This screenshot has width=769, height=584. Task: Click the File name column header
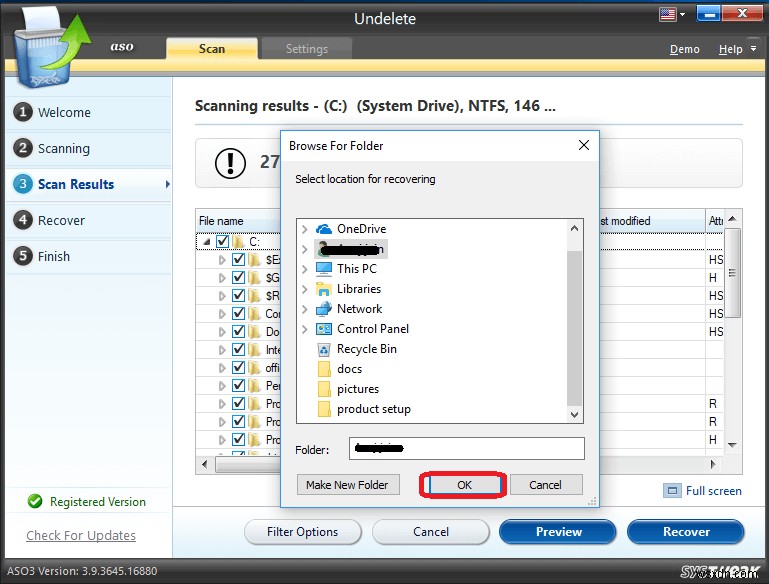[x=239, y=221]
